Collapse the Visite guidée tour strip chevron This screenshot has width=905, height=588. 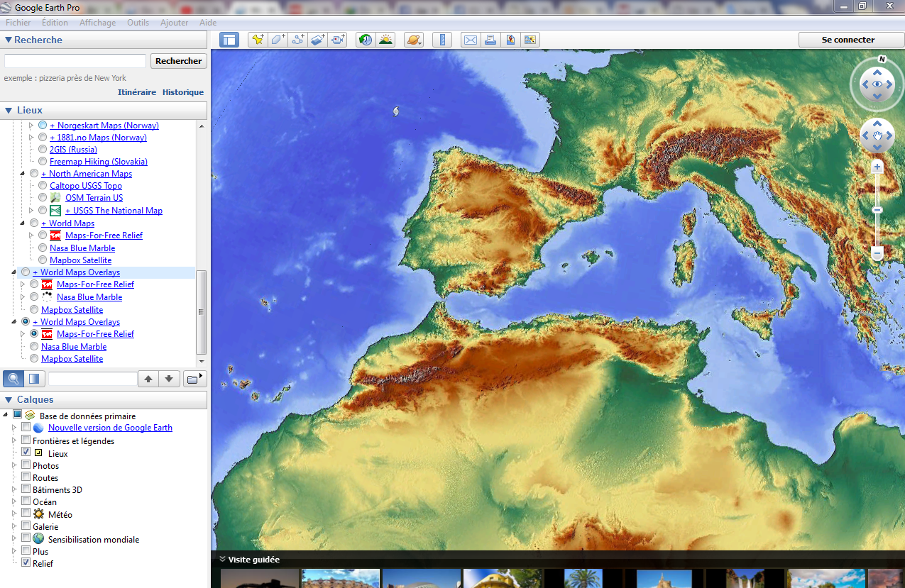click(222, 560)
